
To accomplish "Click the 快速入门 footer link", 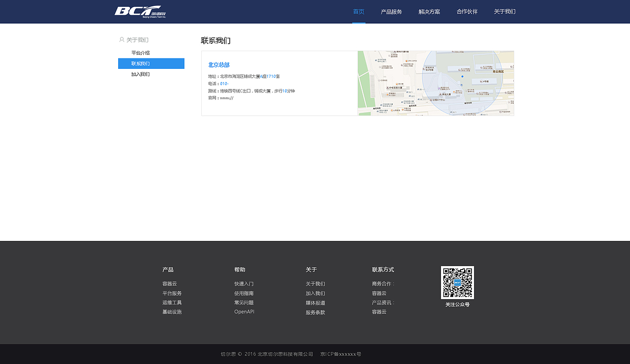I will (243, 284).
